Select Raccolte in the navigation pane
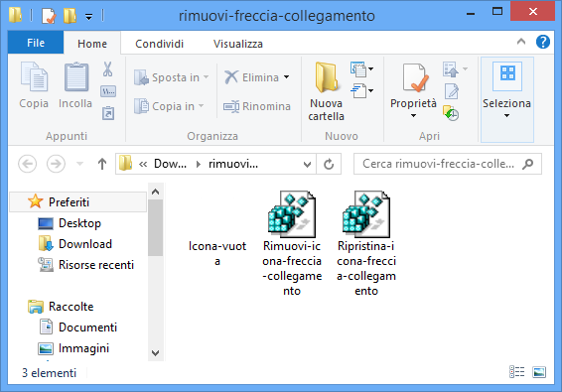 61,307
